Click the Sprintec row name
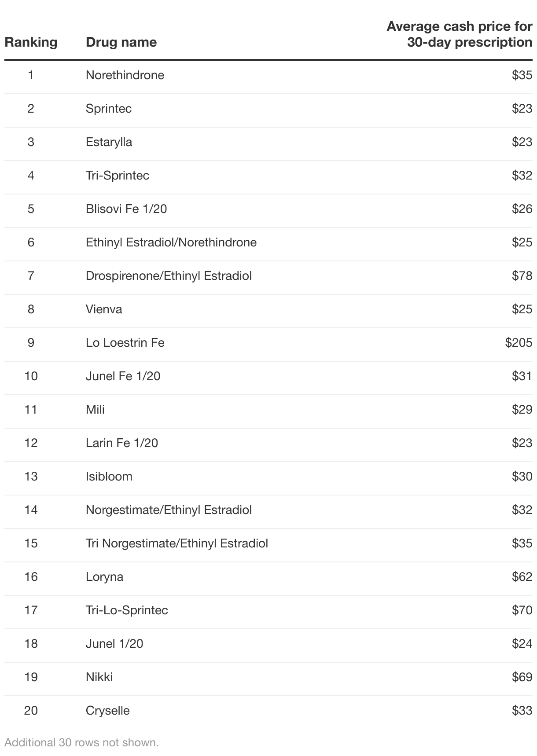This screenshot has height=756, width=537. [x=109, y=109]
